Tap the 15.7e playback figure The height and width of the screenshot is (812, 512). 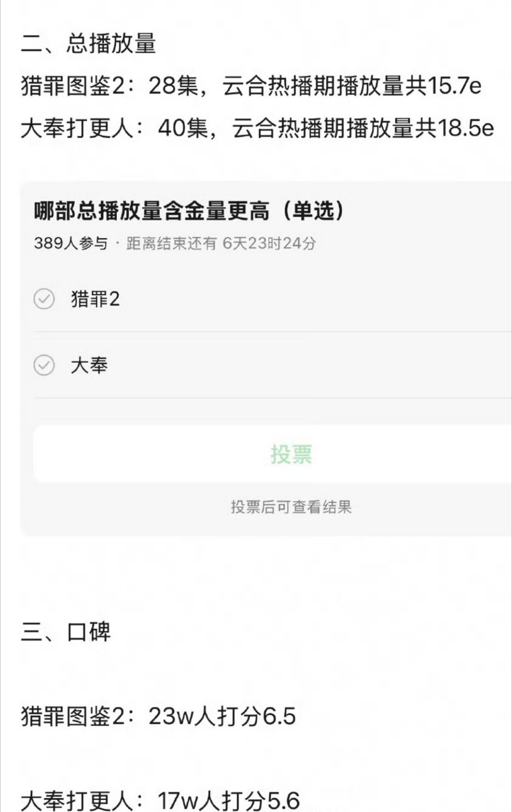[x=454, y=86]
